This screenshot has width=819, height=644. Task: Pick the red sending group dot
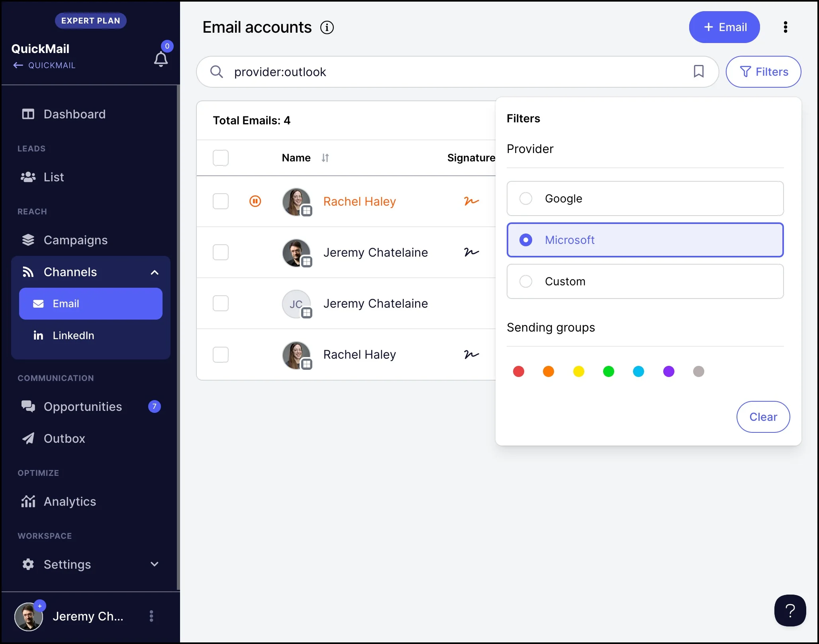click(x=519, y=371)
